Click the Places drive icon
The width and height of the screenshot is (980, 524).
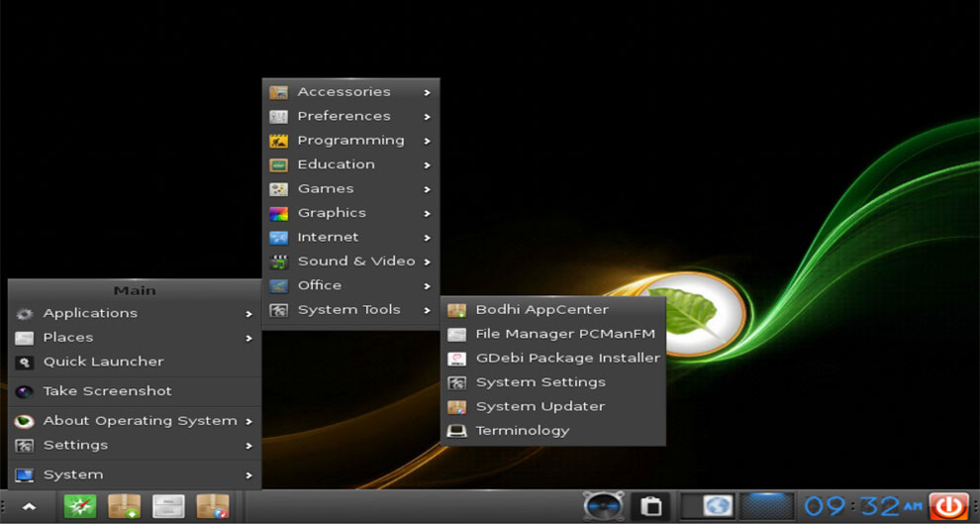[25, 339]
